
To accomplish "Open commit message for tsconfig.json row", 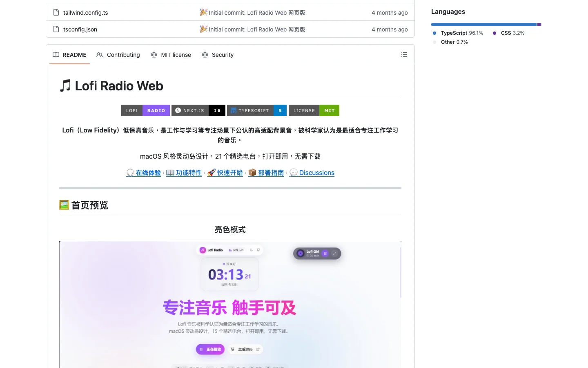I will click(x=252, y=29).
